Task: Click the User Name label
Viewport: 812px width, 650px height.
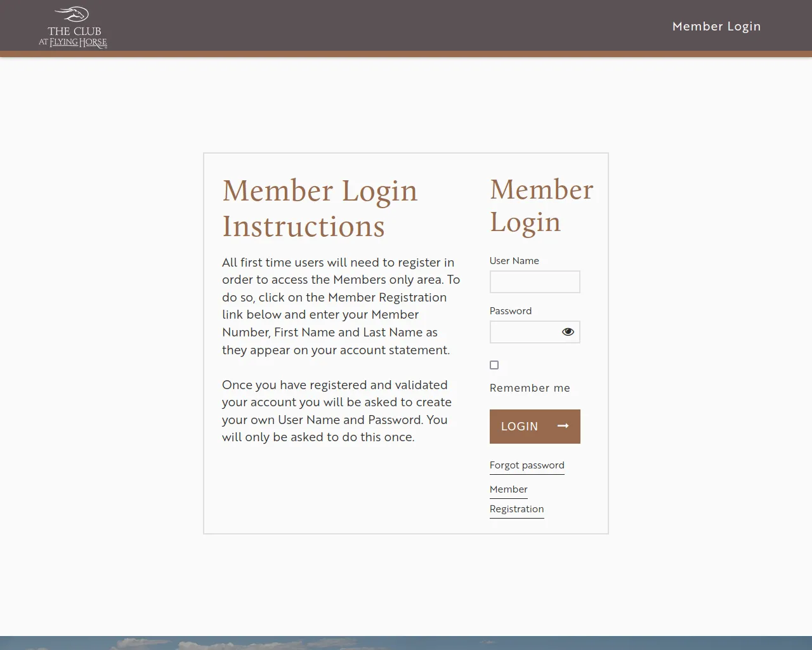Action: coord(514,261)
